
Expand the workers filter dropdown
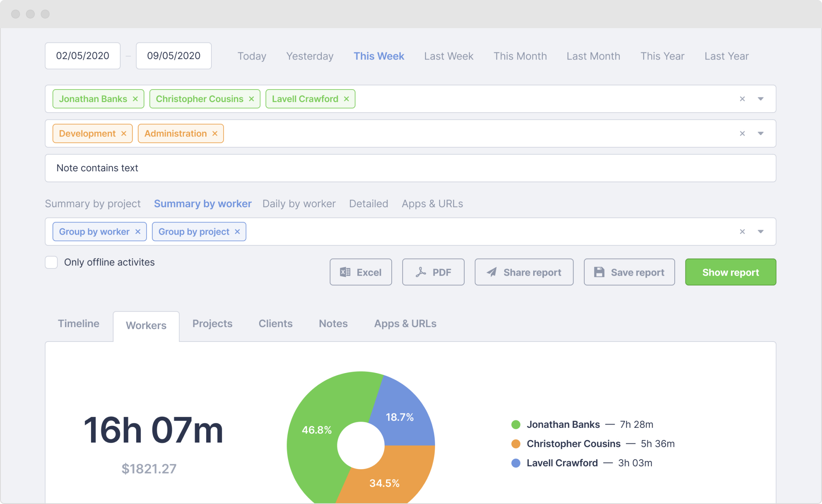click(x=761, y=98)
